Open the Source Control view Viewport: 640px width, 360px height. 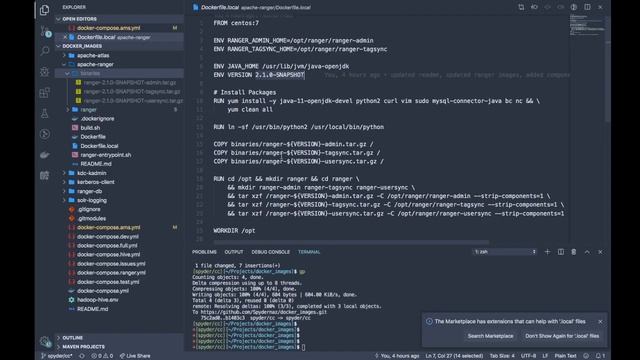click(x=45, y=31)
